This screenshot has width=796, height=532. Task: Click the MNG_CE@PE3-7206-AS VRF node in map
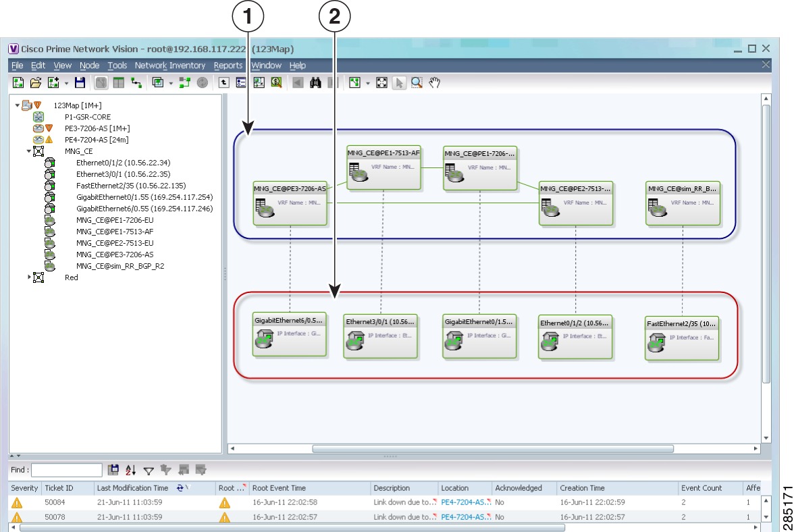tap(290, 203)
